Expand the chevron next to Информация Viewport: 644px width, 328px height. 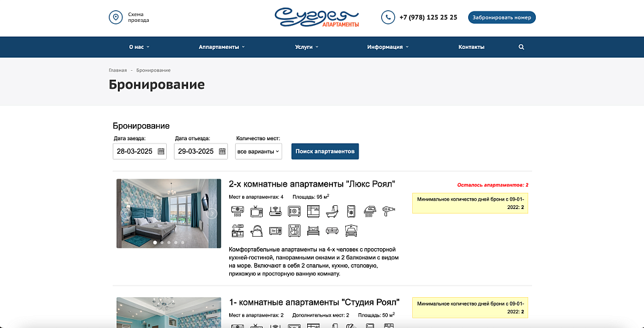click(408, 47)
